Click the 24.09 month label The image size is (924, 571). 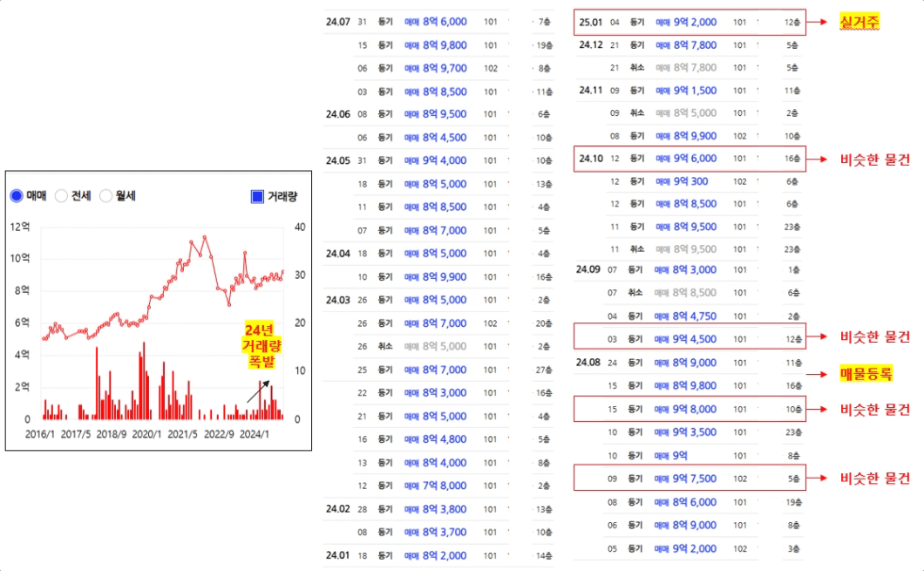(588, 269)
